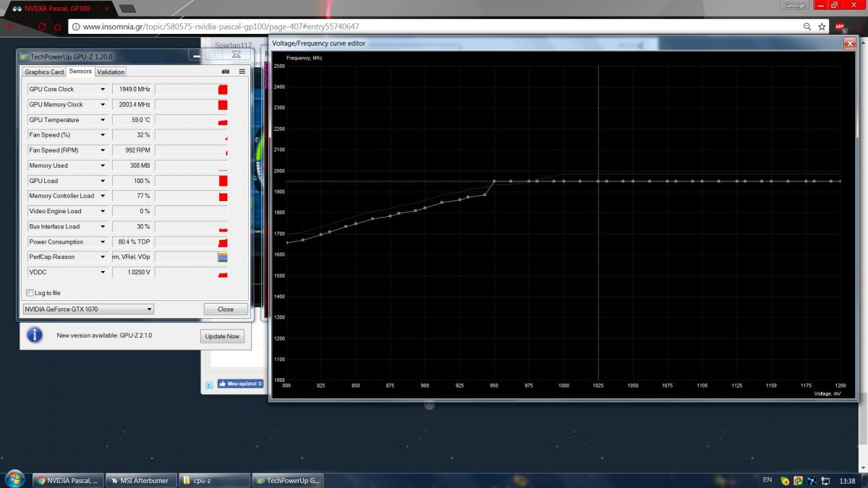This screenshot has height=488, width=868.
Task: Click the Chrome address bar URL
Action: [221, 27]
